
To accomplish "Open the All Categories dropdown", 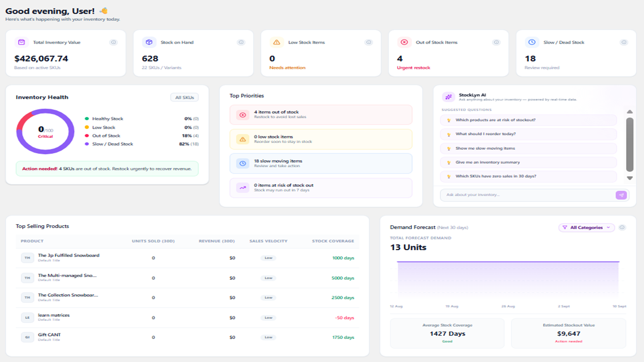I will coord(586,228).
